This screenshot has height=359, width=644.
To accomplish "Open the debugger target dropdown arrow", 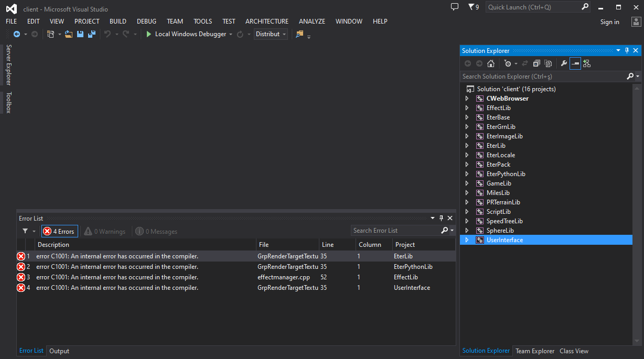I will pyautogui.click(x=231, y=35).
